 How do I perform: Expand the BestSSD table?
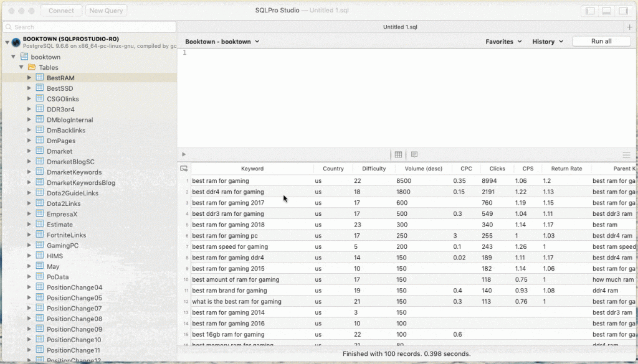click(x=29, y=88)
